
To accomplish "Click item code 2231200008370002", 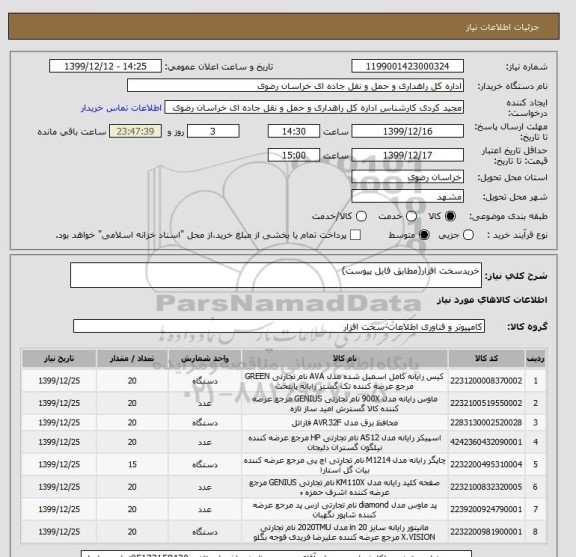I will tap(486, 381).
